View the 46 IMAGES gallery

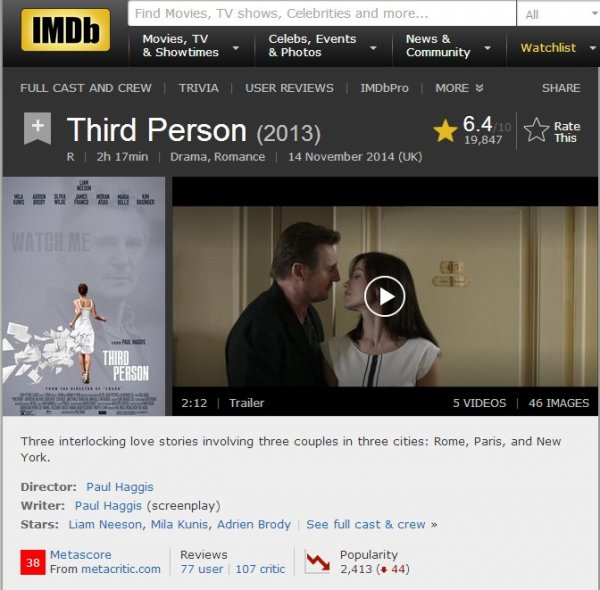coord(559,403)
